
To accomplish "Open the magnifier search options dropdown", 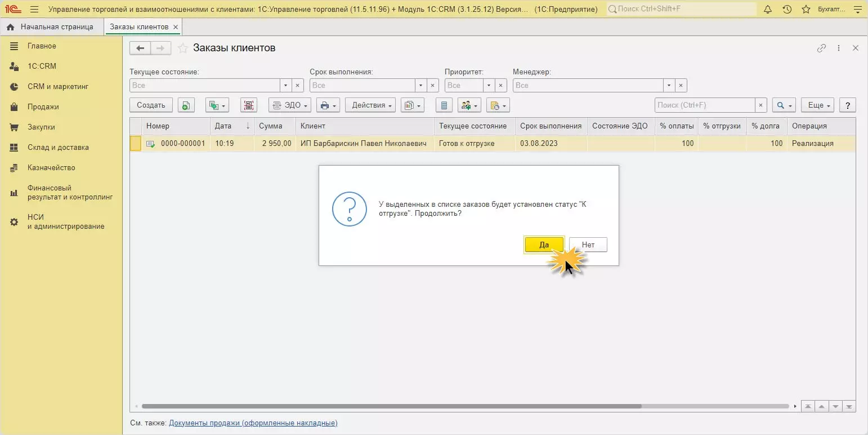I will click(x=784, y=105).
